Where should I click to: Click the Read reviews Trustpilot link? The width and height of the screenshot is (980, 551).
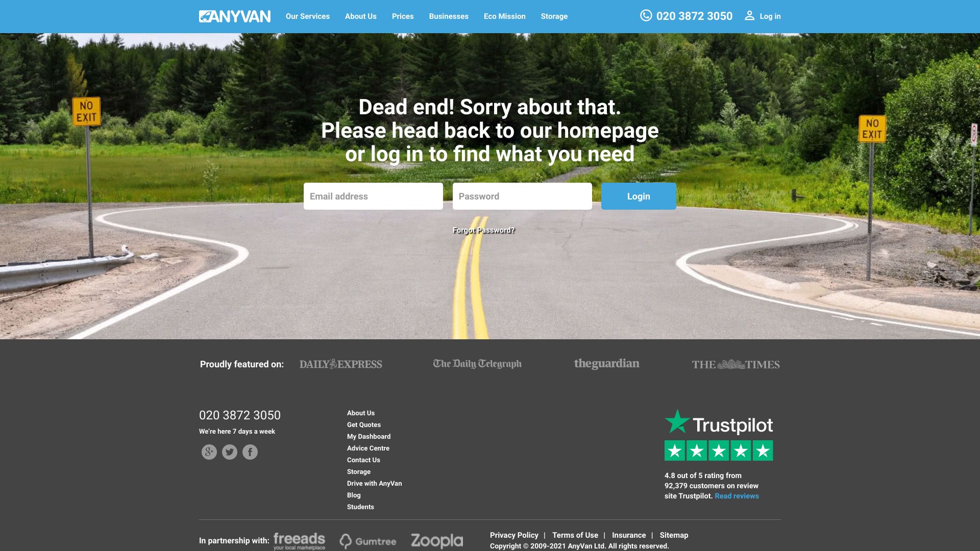737,496
